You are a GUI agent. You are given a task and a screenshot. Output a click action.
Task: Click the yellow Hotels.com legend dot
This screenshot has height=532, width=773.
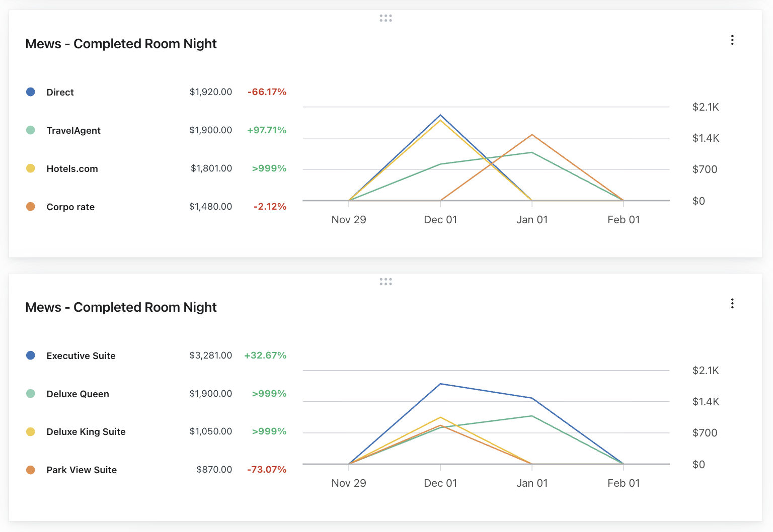point(31,168)
